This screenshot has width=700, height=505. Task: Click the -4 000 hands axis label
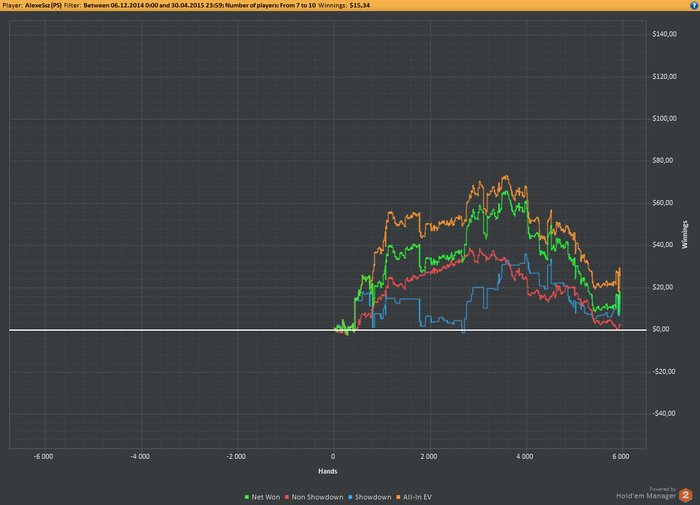[x=140, y=456]
